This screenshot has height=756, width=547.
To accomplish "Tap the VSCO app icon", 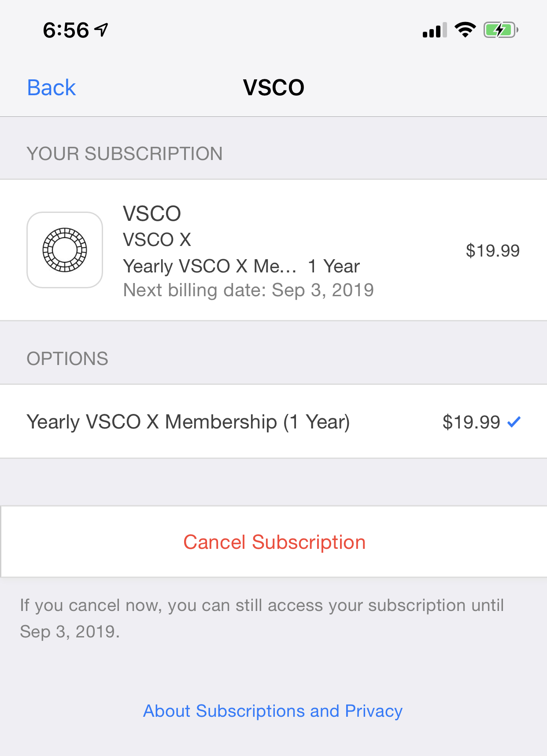I will pyautogui.click(x=65, y=250).
